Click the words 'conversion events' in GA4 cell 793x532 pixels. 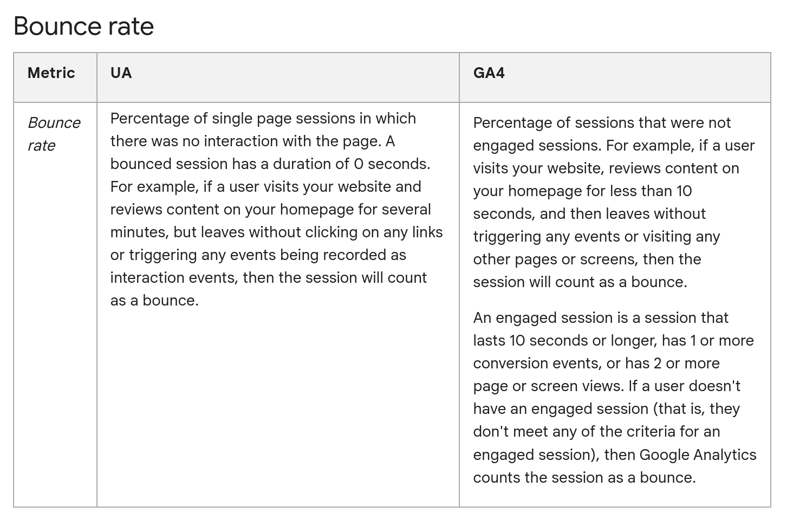tap(537, 363)
